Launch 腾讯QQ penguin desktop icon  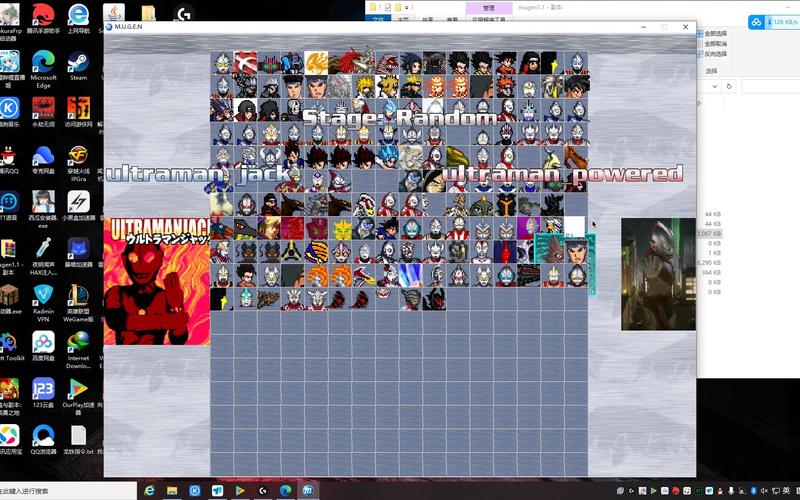9,160
